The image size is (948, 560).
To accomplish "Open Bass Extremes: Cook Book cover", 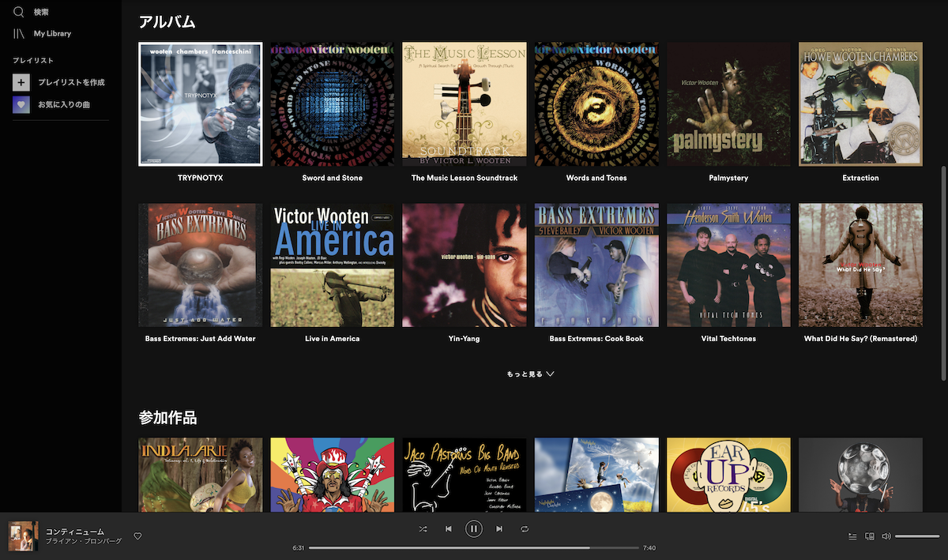I will (x=596, y=265).
